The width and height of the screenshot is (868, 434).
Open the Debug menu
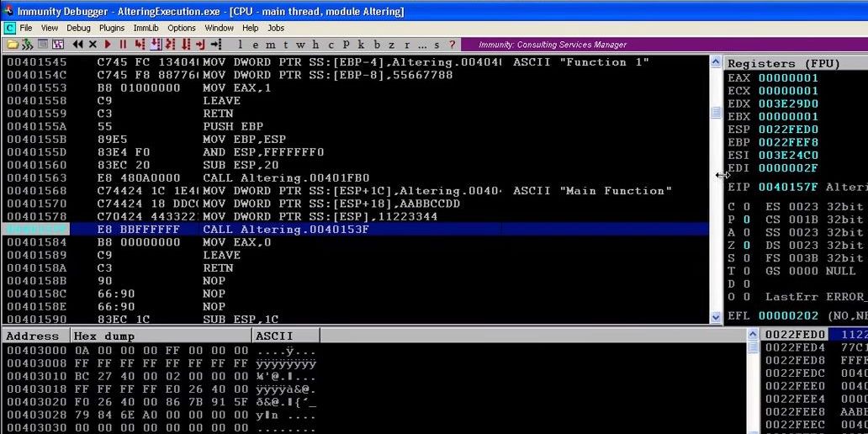tap(78, 28)
